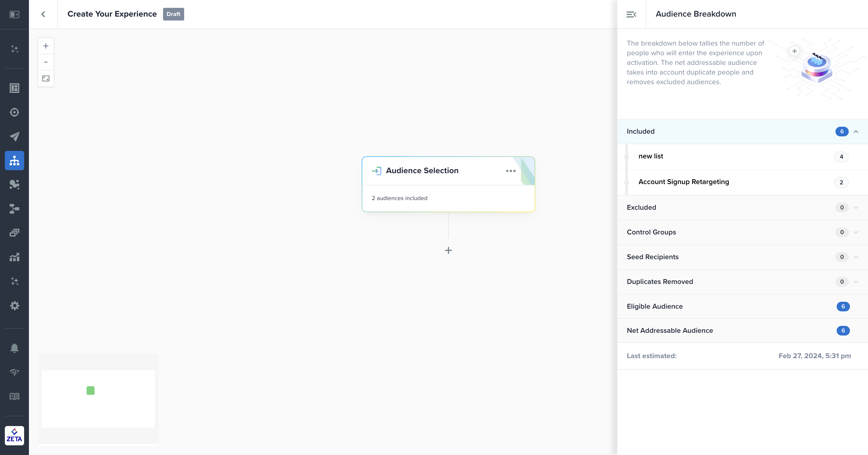Select the Account Signup Retargeting row

coord(683,182)
